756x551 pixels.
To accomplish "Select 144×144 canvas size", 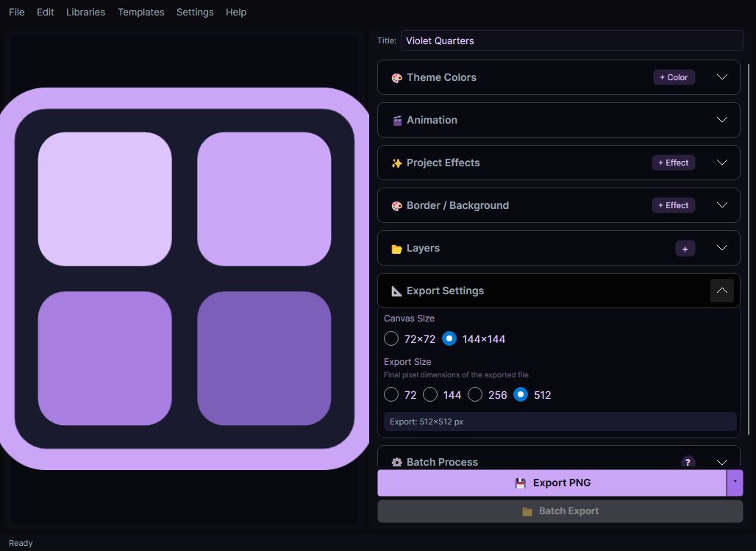I will (x=449, y=338).
